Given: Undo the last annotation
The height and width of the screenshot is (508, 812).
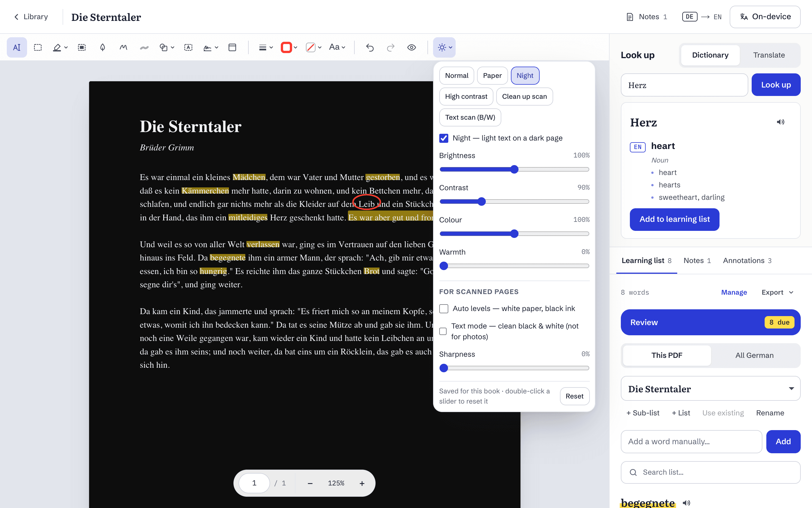Looking at the screenshot, I should pos(370,47).
